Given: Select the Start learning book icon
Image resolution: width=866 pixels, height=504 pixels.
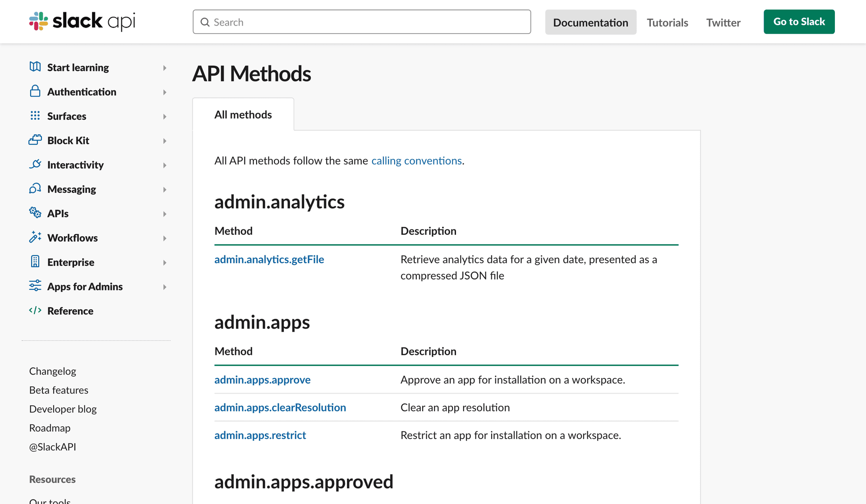Looking at the screenshot, I should coord(35,67).
